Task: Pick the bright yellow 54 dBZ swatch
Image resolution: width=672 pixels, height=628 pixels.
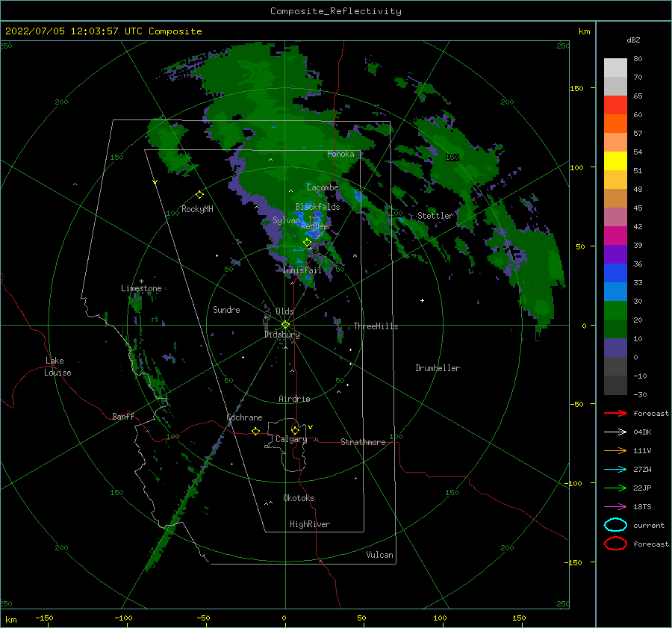Action: point(615,161)
